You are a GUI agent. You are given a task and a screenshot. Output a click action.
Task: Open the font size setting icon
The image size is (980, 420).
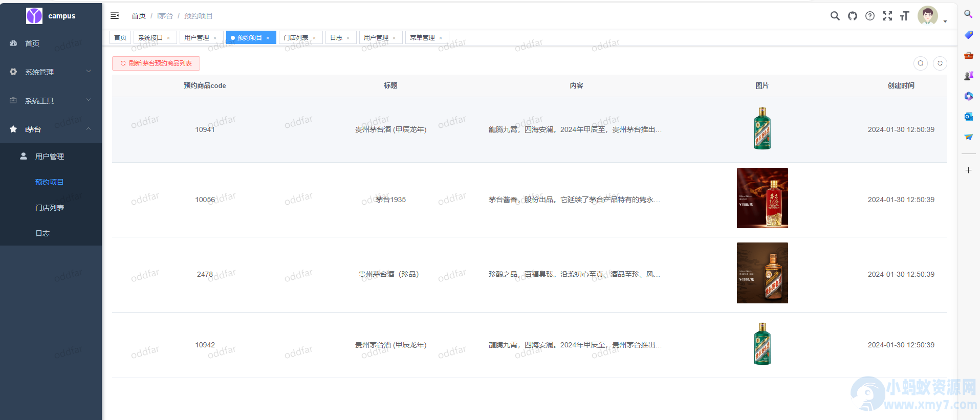tap(904, 16)
